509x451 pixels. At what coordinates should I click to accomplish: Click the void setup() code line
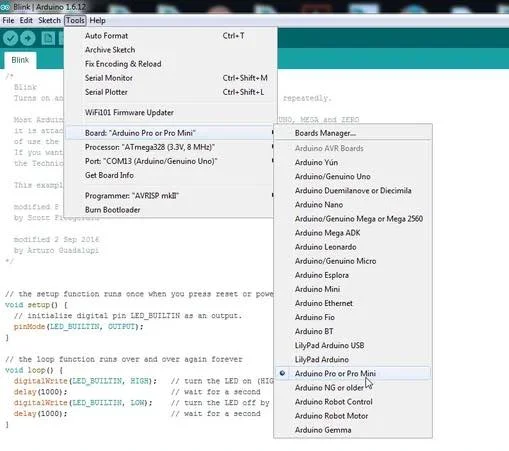(36, 305)
